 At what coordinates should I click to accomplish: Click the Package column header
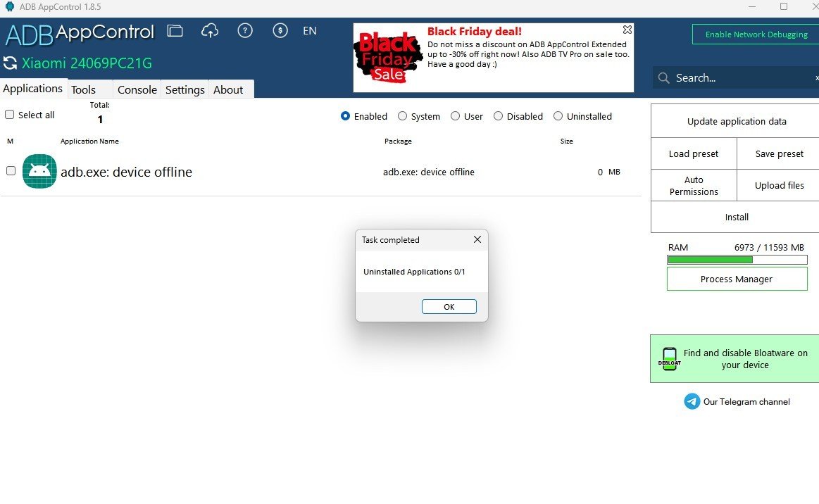click(x=398, y=141)
